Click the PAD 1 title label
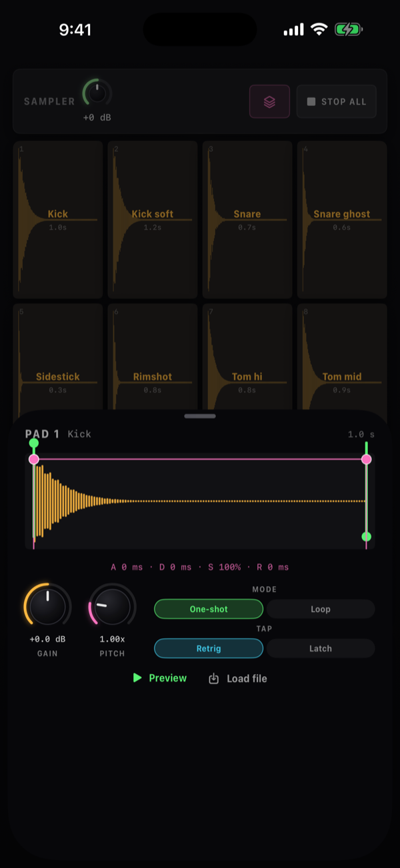This screenshot has height=868, width=400. pos(42,434)
